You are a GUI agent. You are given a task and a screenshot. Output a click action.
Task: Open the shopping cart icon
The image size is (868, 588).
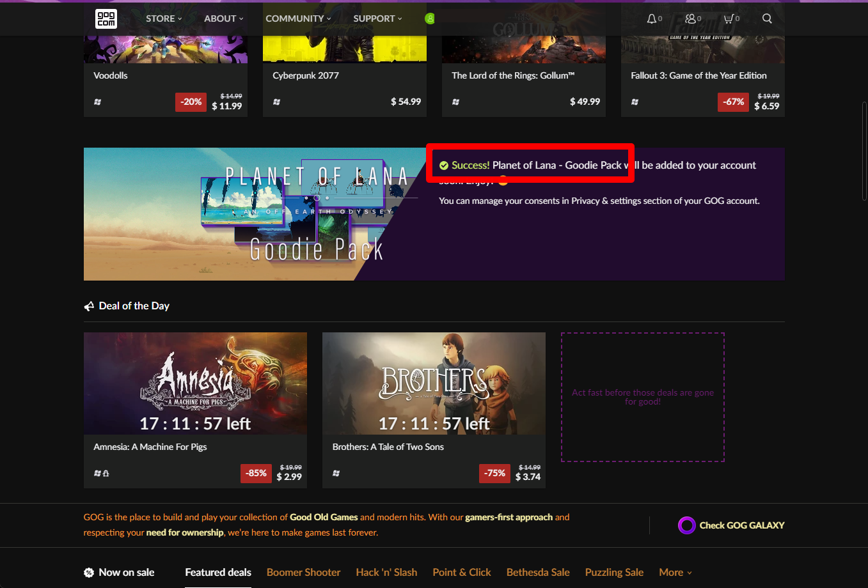tap(728, 19)
